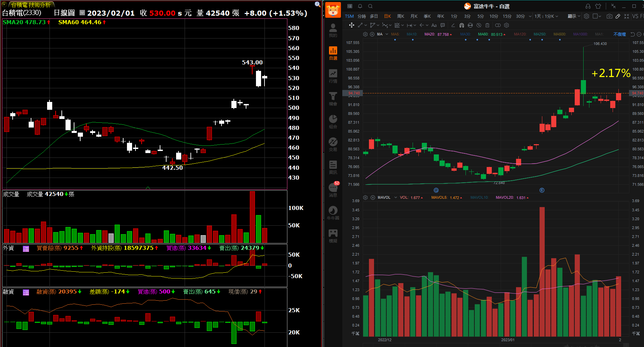
Task: Open the 顯示 display dropdown
Action: click(x=574, y=16)
